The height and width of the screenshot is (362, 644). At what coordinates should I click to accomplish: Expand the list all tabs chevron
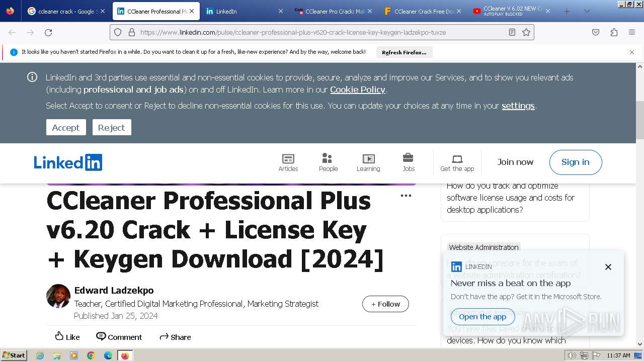pos(587,11)
